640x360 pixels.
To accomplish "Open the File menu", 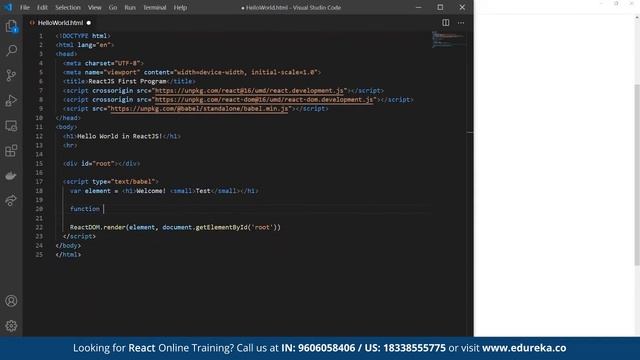I will click(x=25, y=7).
